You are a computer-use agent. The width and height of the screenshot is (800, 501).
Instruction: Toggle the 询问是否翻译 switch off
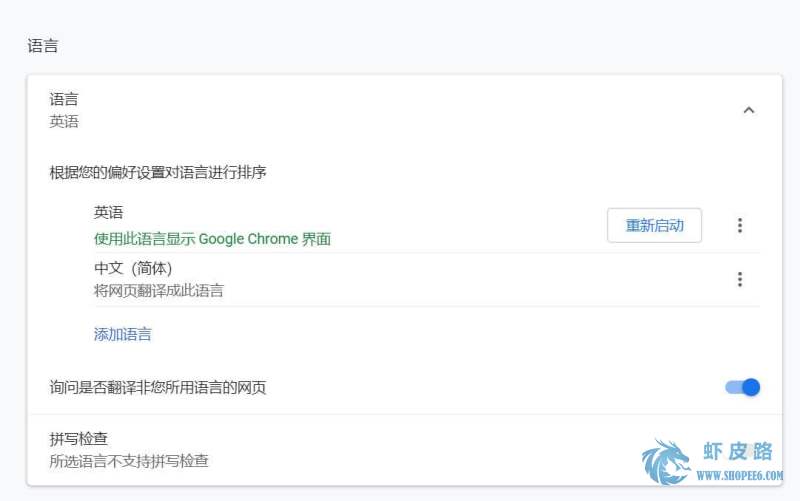tap(742, 387)
